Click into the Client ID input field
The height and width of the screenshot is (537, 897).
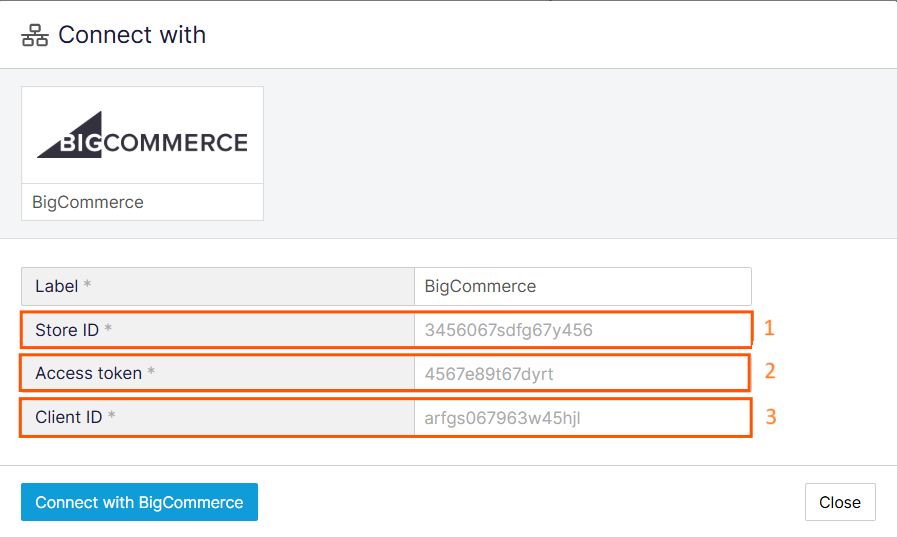582,418
